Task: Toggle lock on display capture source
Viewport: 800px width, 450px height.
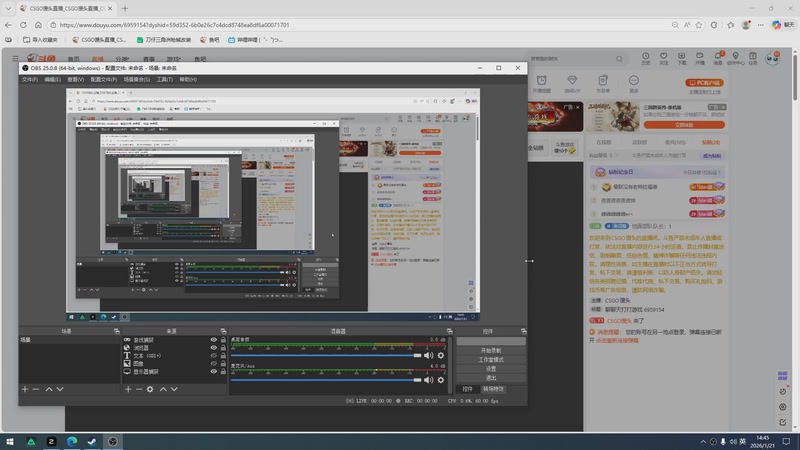Action: pos(223,371)
